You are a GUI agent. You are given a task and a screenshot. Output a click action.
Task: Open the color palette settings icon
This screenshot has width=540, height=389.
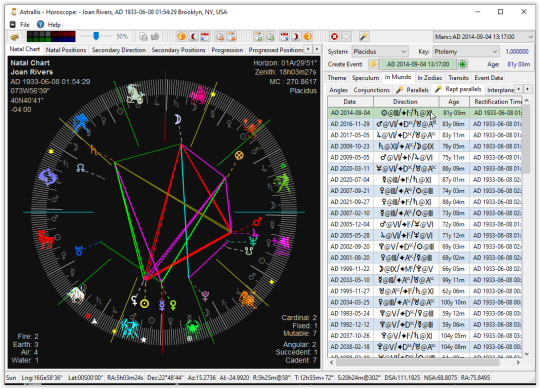[15, 37]
